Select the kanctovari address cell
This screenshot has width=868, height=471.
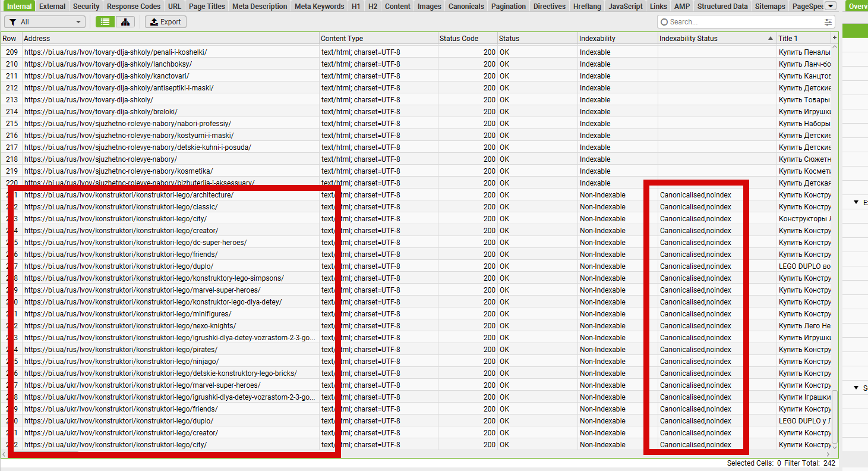click(171, 76)
